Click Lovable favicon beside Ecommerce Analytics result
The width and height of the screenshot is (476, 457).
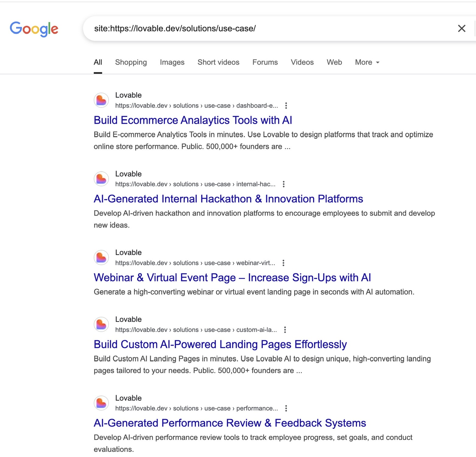(101, 100)
